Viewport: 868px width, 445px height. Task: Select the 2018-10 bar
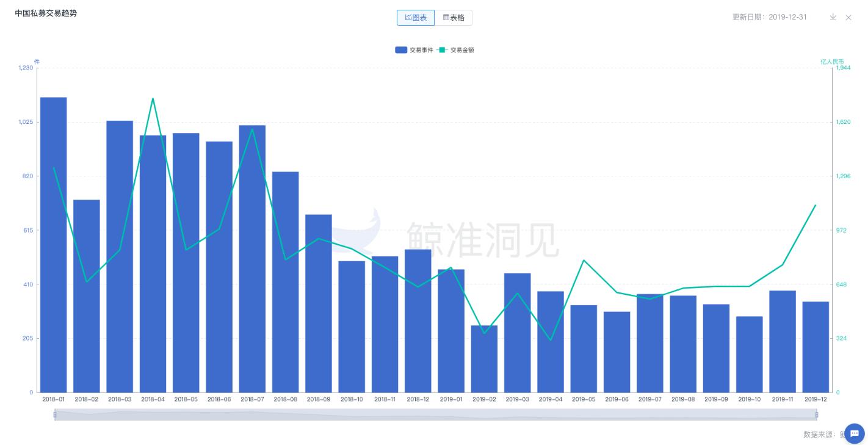click(x=352, y=327)
